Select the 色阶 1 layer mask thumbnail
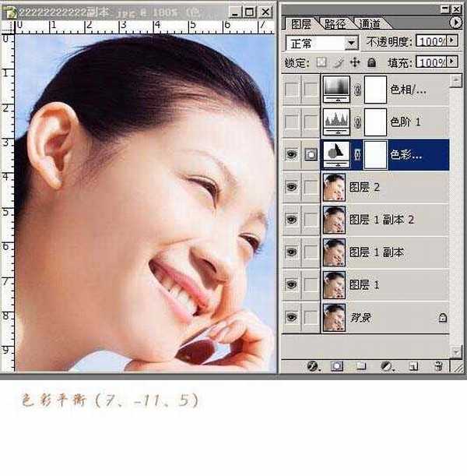Viewport: 467px width, 476px height. tap(375, 122)
